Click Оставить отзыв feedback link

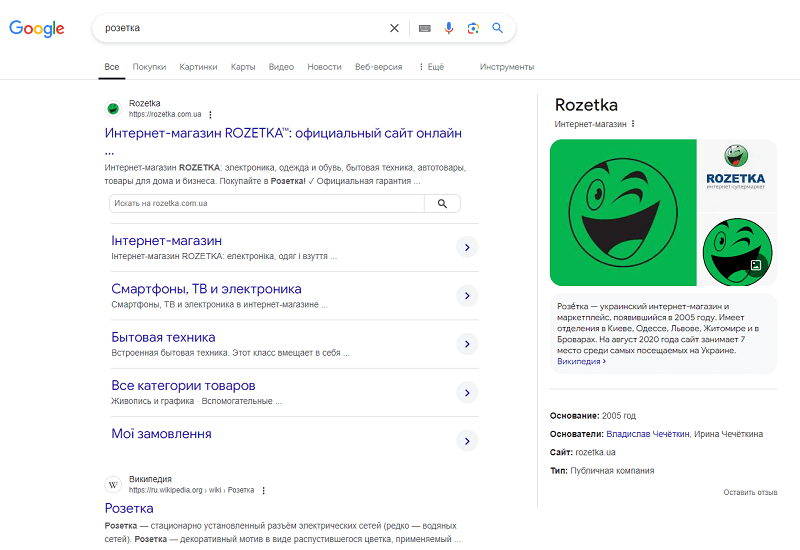(750, 492)
